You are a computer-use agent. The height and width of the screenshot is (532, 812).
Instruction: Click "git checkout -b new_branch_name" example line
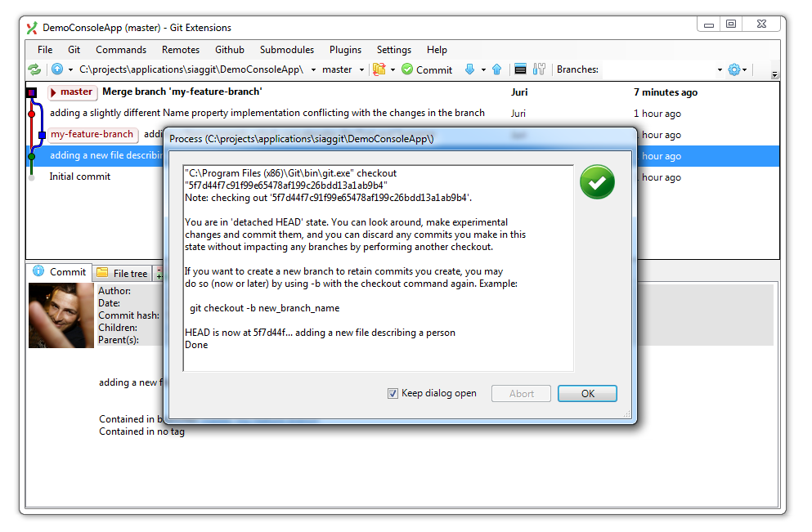(x=265, y=308)
